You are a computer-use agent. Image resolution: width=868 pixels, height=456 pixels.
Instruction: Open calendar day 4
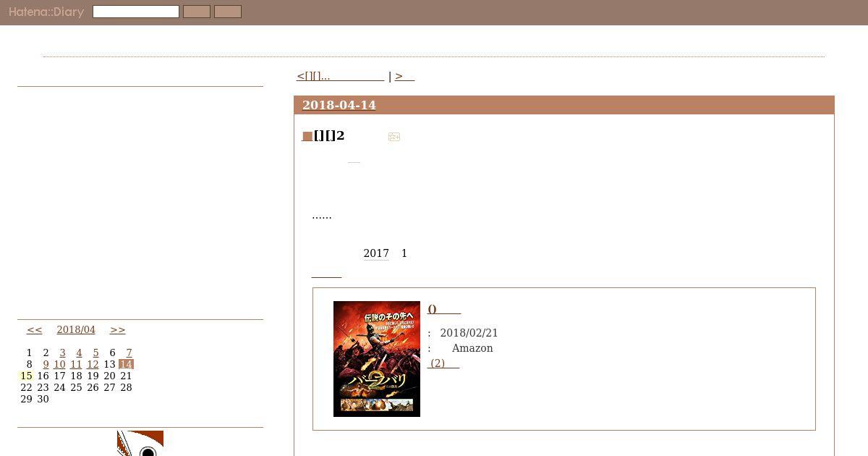79,352
